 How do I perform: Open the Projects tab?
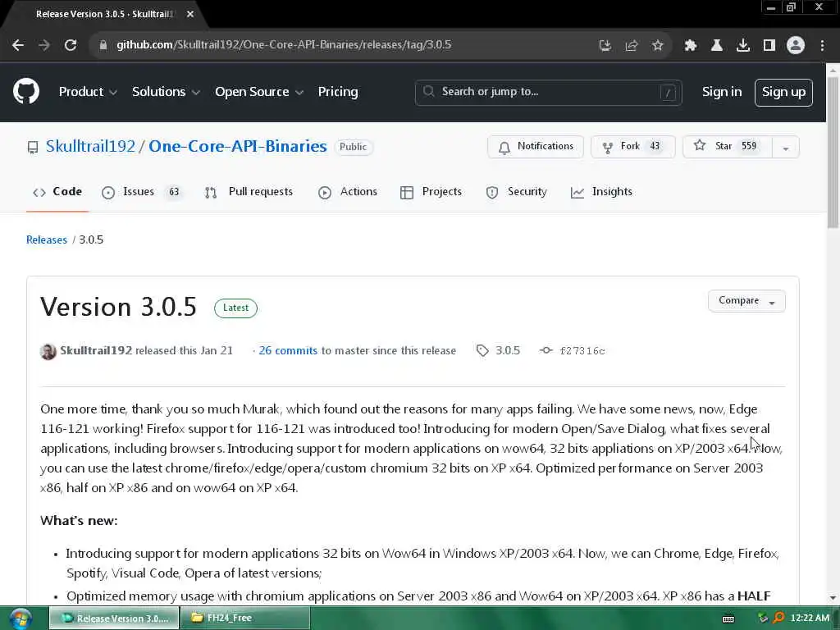coord(431,192)
